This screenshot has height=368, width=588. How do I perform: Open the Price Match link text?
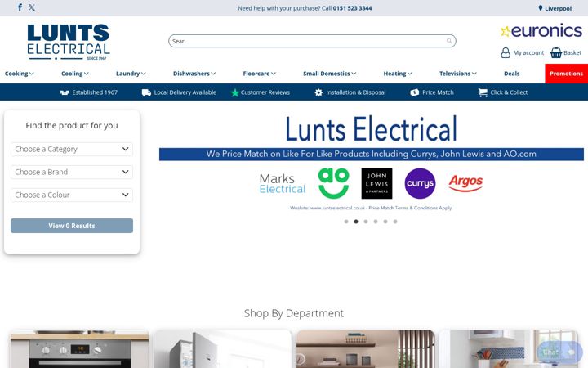click(438, 92)
